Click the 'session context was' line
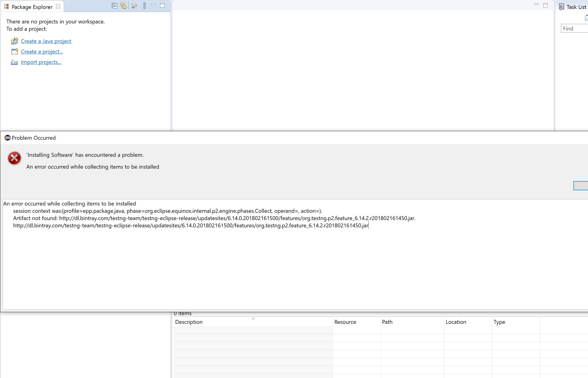The height and width of the screenshot is (378, 588). coord(168,211)
